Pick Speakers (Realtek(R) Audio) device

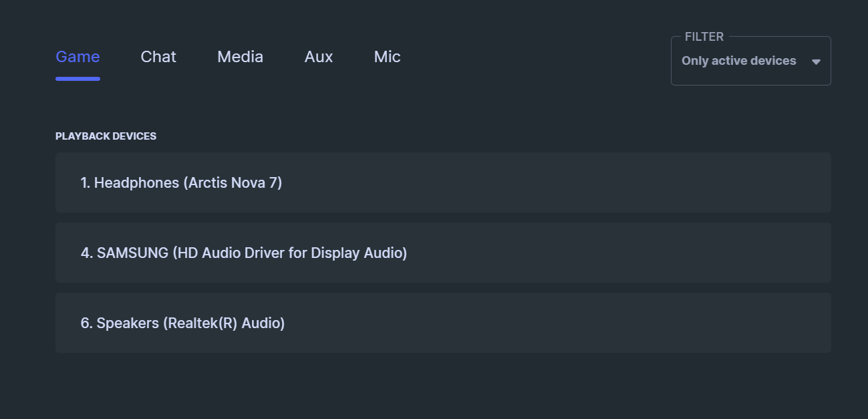tap(443, 323)
